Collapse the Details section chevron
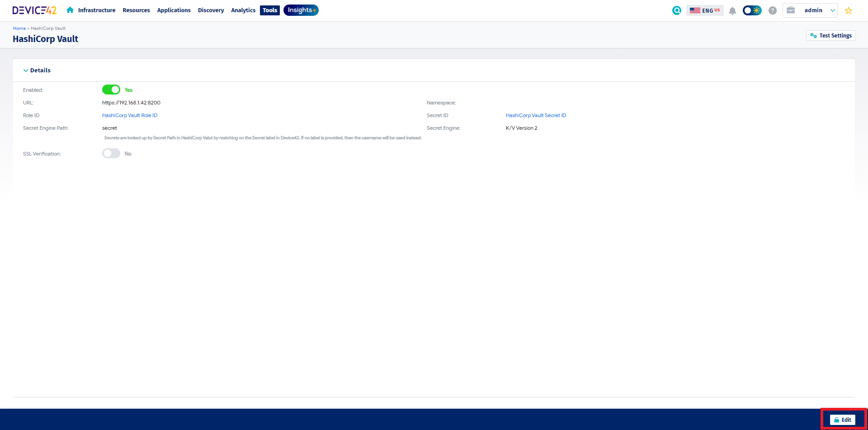Image resolution: width=868 pixels, height=430 pixels. (26, 71)
